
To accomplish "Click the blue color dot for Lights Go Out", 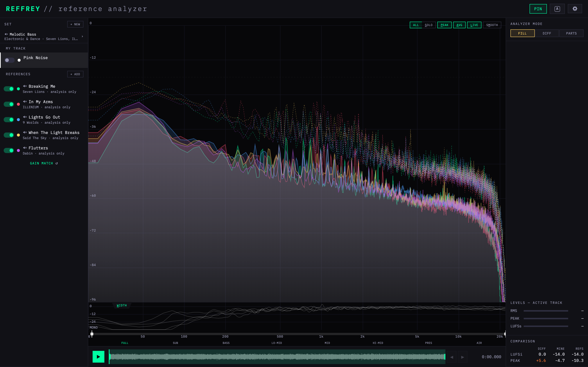I will click(x=18, y=120).
